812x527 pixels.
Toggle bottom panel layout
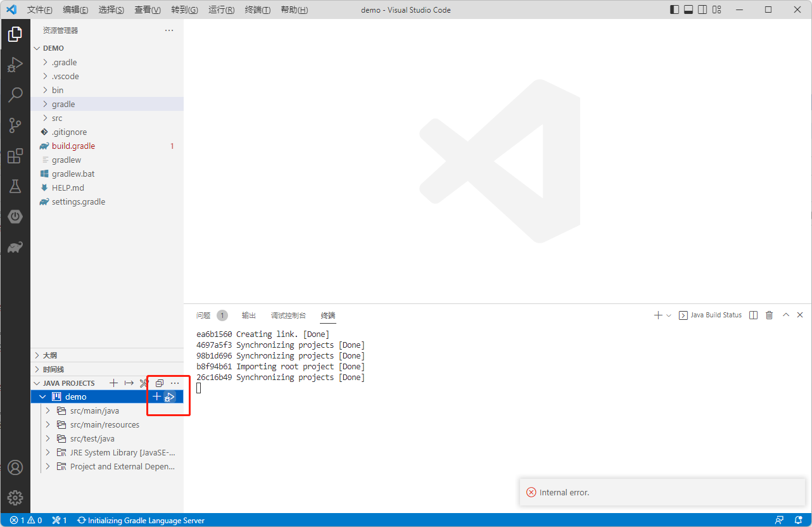(x=688, y=10)
